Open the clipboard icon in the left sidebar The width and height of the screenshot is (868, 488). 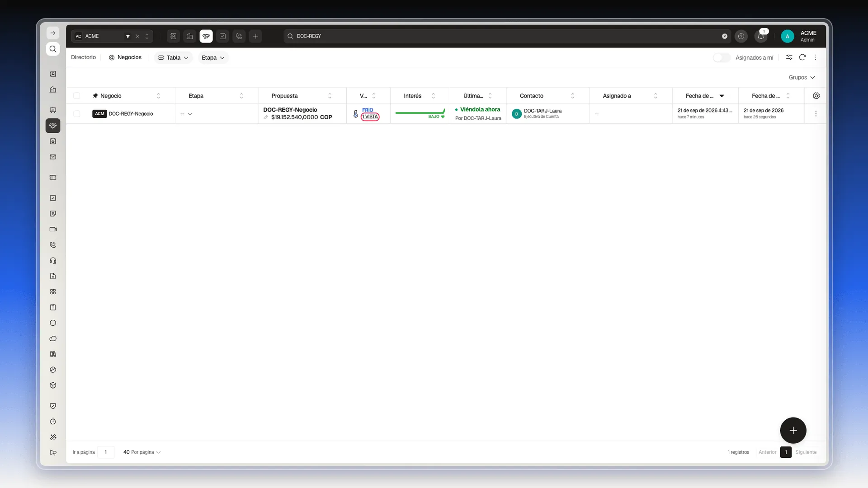click(x=53, y=307)
